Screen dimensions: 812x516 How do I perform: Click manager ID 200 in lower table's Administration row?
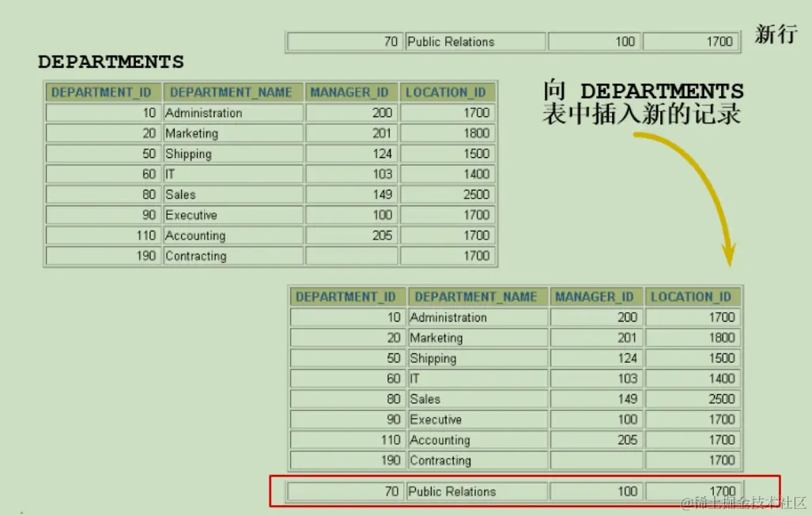pyautogui.click(x=627, y=318)
